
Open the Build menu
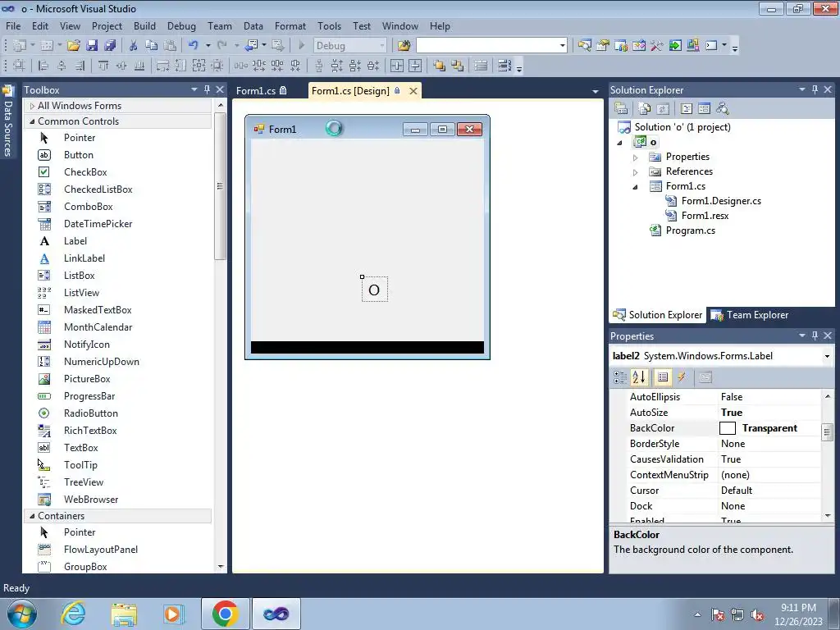pyautogui.click(x=144, y=25)
